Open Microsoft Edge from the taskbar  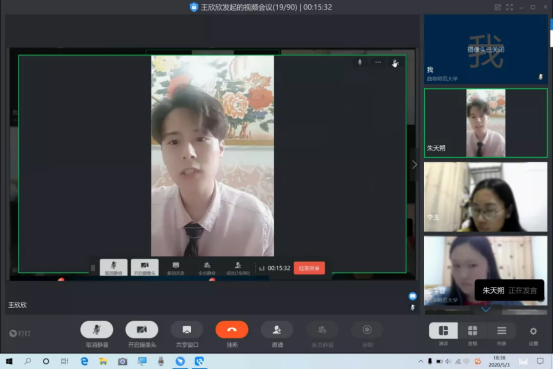pyautogui.click(x=84, y=361)
